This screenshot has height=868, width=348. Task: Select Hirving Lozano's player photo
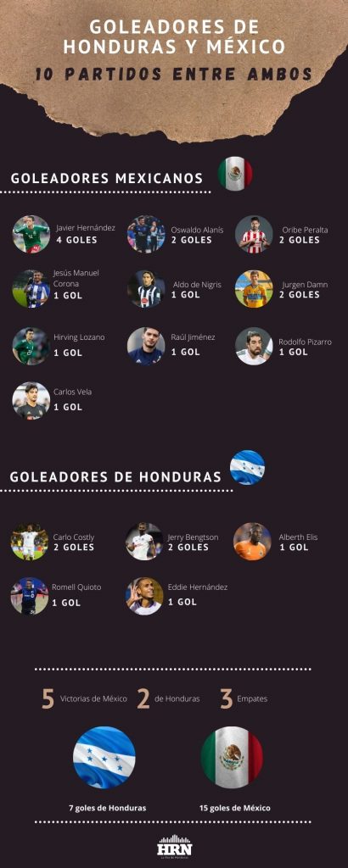(31, 346)
